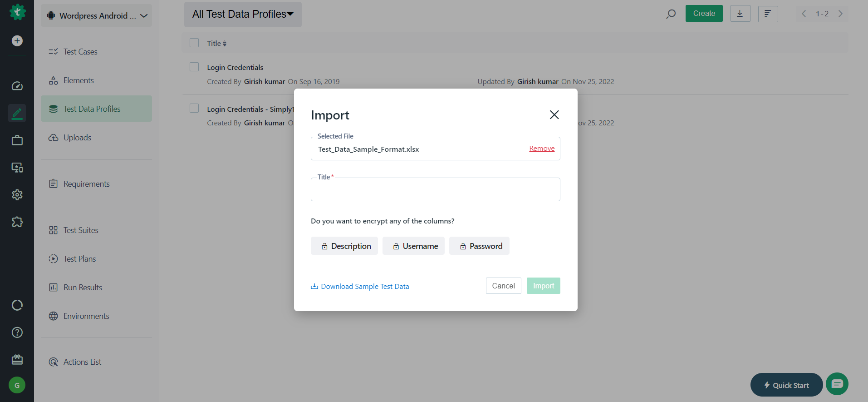The image size is (868, 402).
Task: Open the dashboard gauge icon
Action: pos(17,86)
